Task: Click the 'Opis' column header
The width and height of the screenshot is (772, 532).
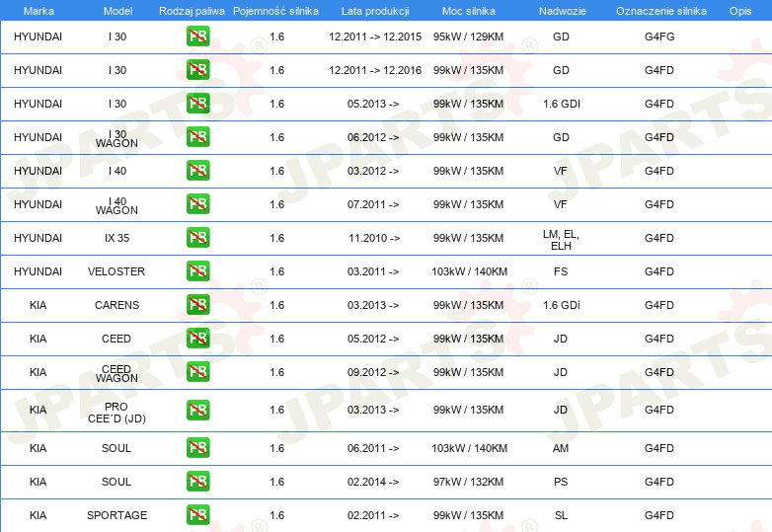Action: 740,11
